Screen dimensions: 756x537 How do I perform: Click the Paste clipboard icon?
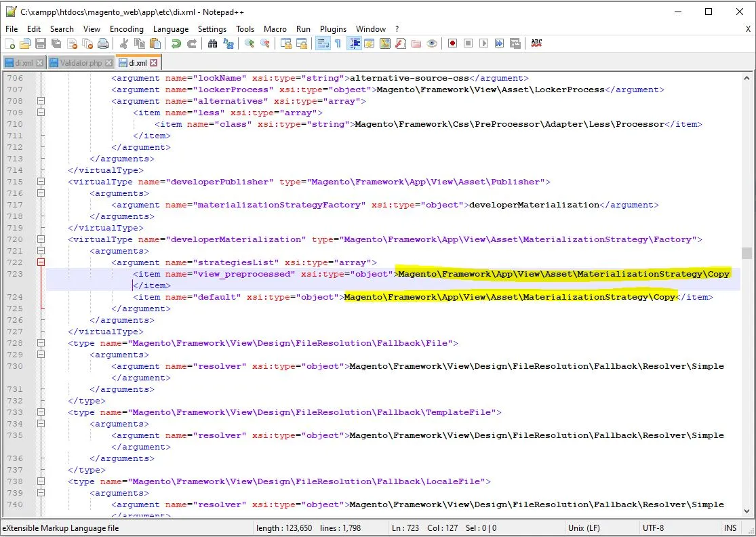[155, 44]
